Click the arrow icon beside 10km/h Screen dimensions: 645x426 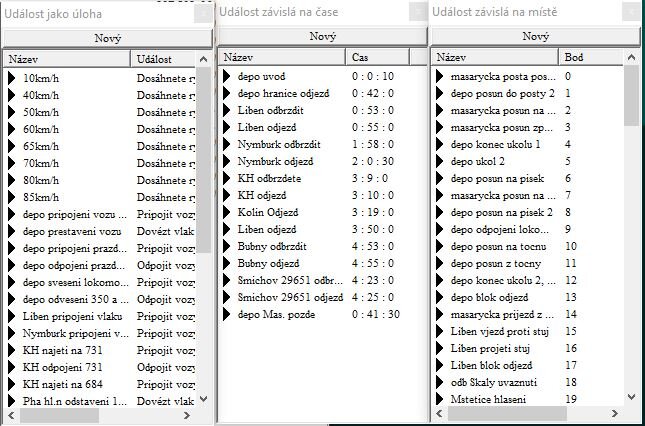point(12,77)
